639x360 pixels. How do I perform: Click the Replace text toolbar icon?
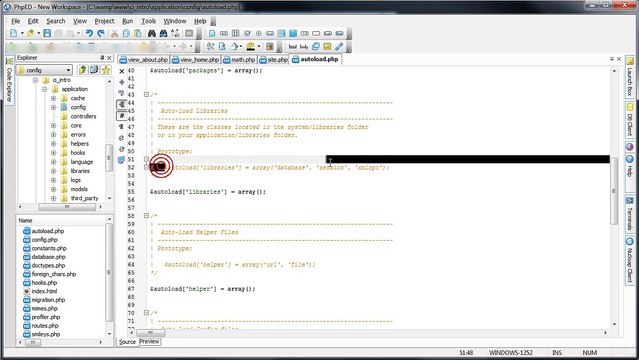175,33
